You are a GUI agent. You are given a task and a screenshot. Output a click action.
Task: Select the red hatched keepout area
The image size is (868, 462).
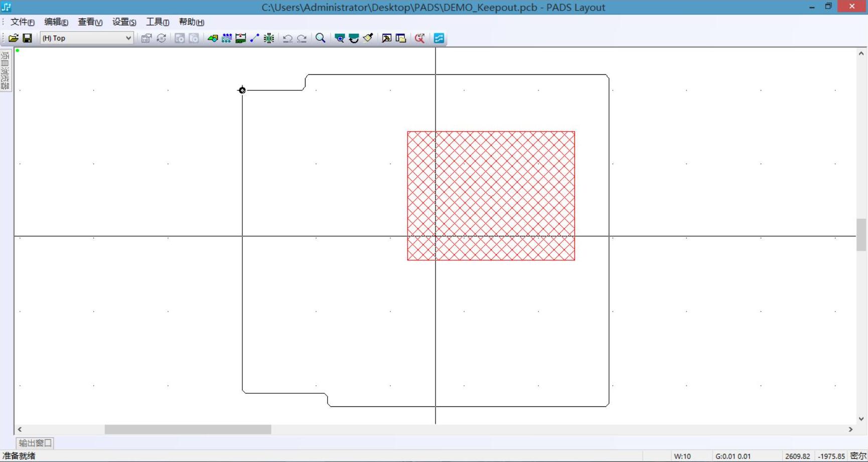pyautogui.click(x=491, y=196)
